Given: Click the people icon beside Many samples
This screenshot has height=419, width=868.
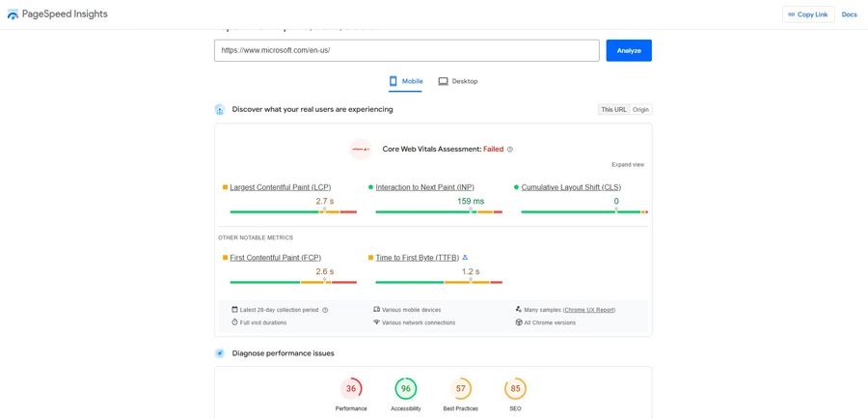Looking at the screenshot, I should (519, 309).
